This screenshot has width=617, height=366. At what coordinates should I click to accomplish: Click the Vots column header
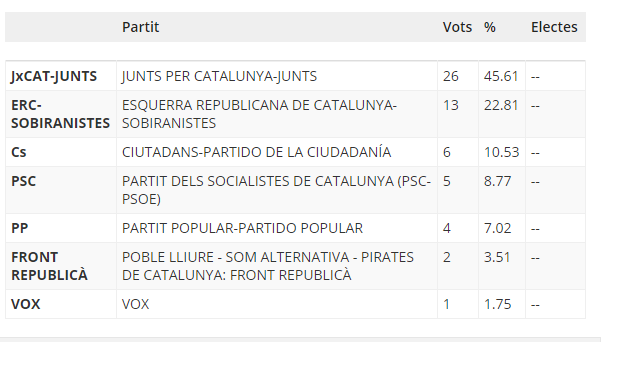457,27
